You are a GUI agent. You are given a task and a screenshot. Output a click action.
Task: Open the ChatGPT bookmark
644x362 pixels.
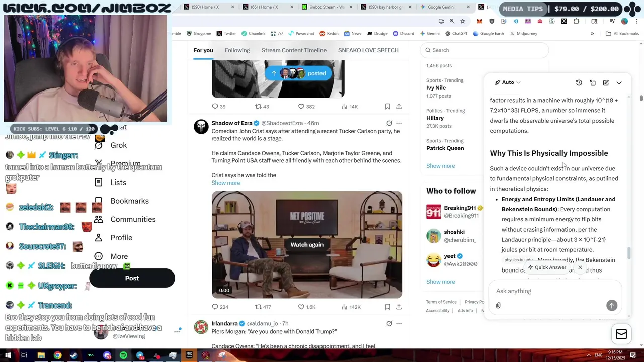pos(456,34)
